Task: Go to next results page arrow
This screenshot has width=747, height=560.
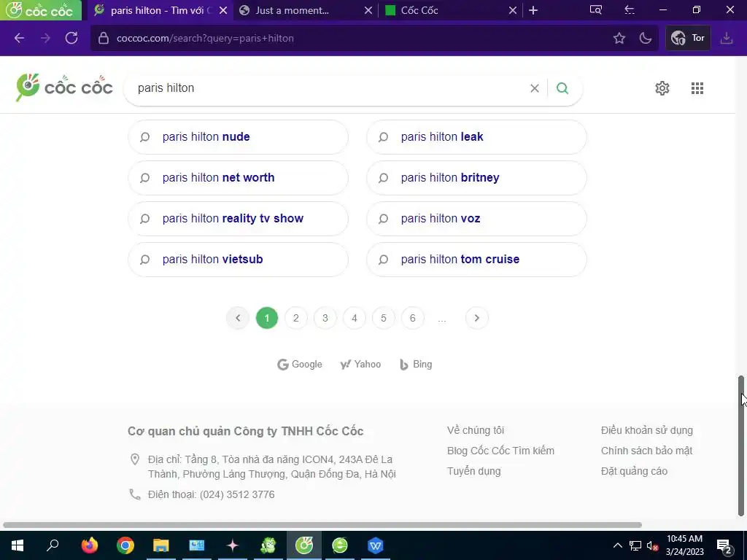Action: coord(476,318)
